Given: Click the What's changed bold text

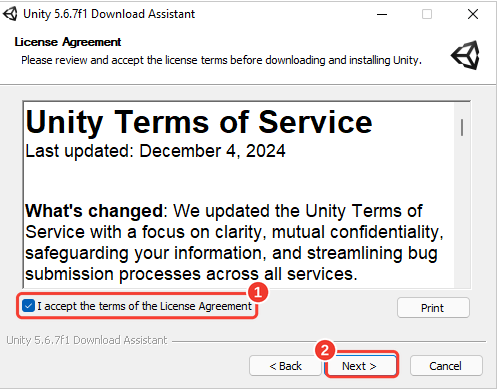Looking at the screenshot, I should [94, 211].
